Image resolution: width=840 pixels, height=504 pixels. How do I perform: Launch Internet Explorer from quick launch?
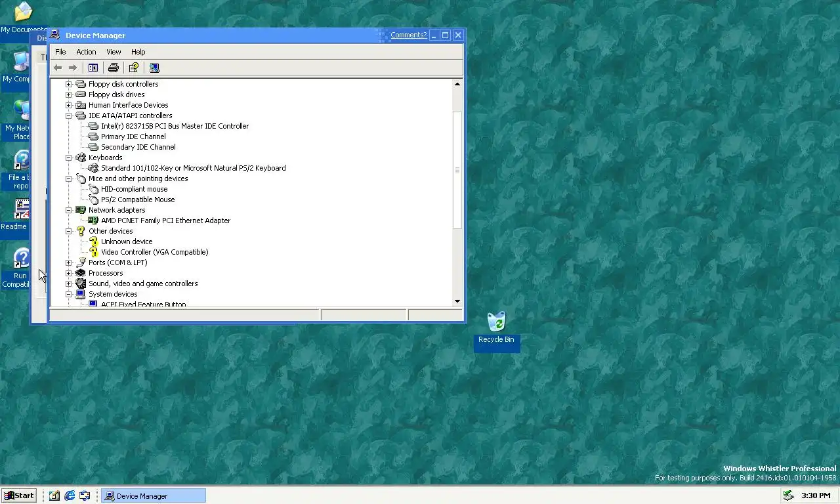[x=70, y=495]
